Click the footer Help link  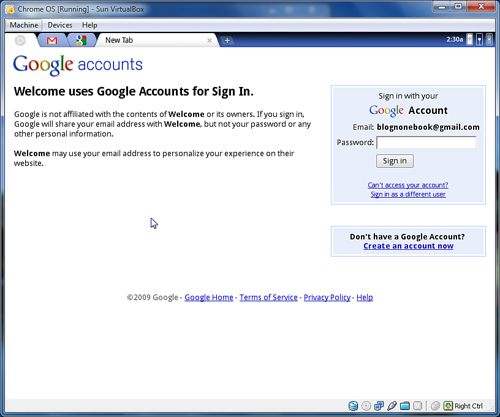365,297
